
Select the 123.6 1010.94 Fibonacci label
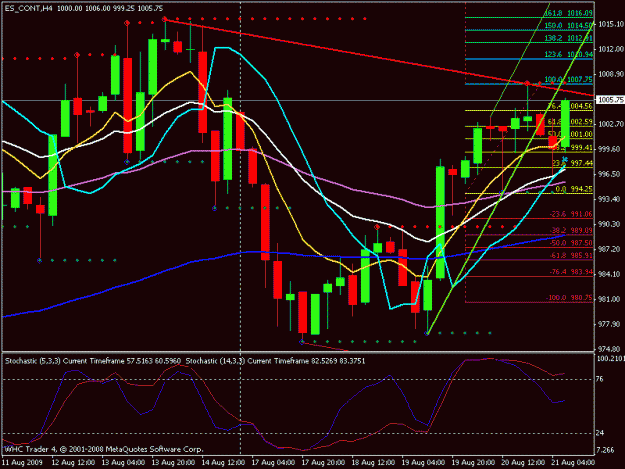(x=568, y=54)
